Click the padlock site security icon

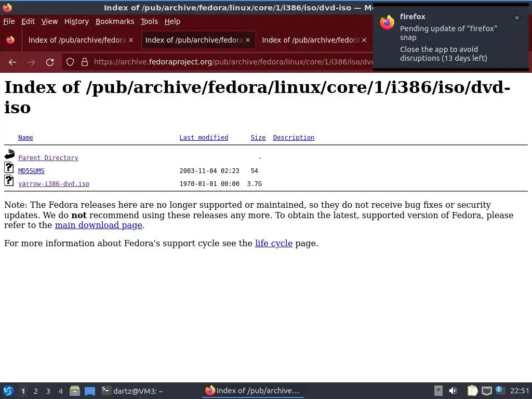pos(85,62)
